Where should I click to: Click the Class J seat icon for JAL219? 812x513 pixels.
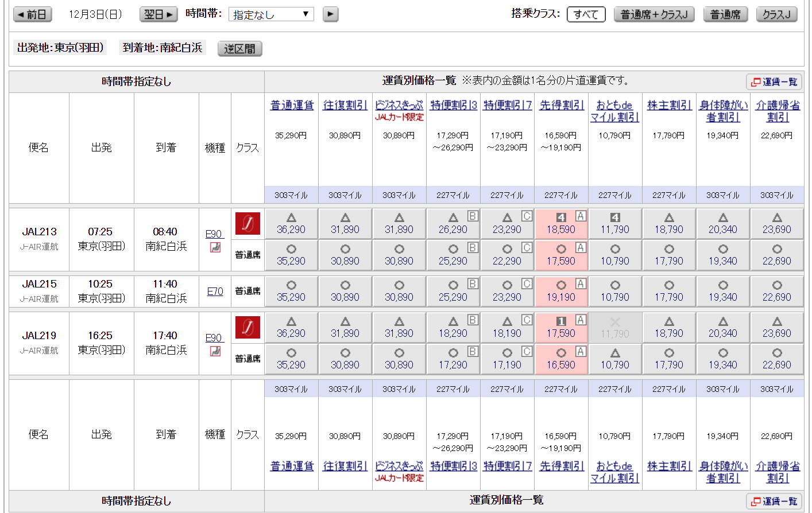point(248,327)
